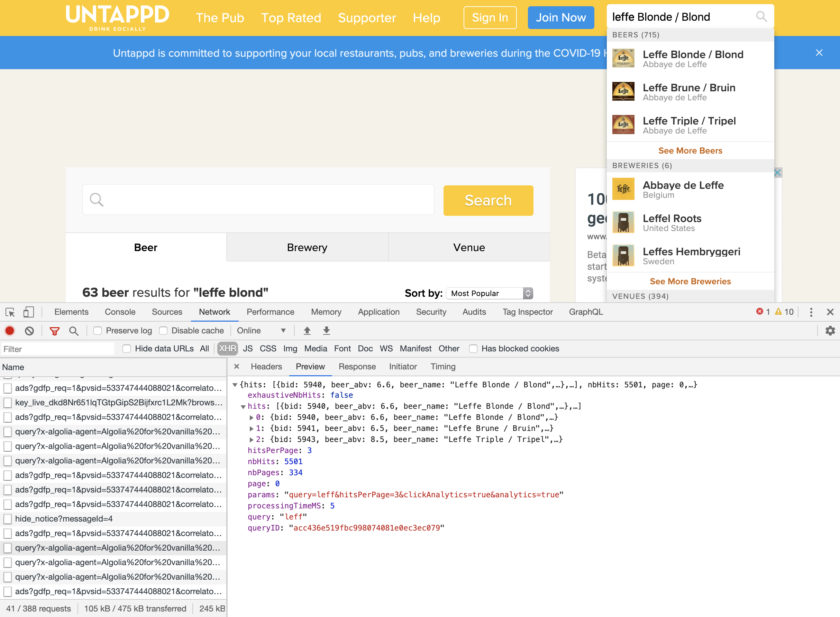Collapse the hits array
The width and height of the screenshot is (840, 617).
[x=243, y=406]
